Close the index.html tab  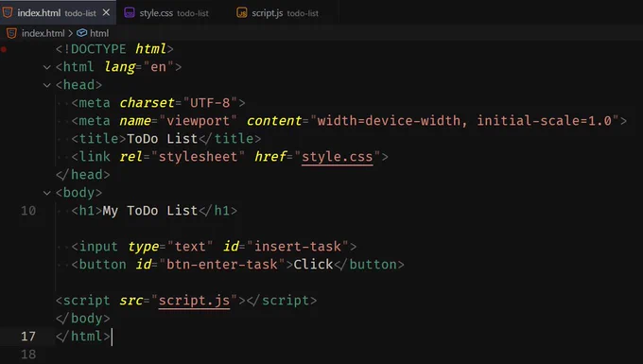[x=106, y=12]
